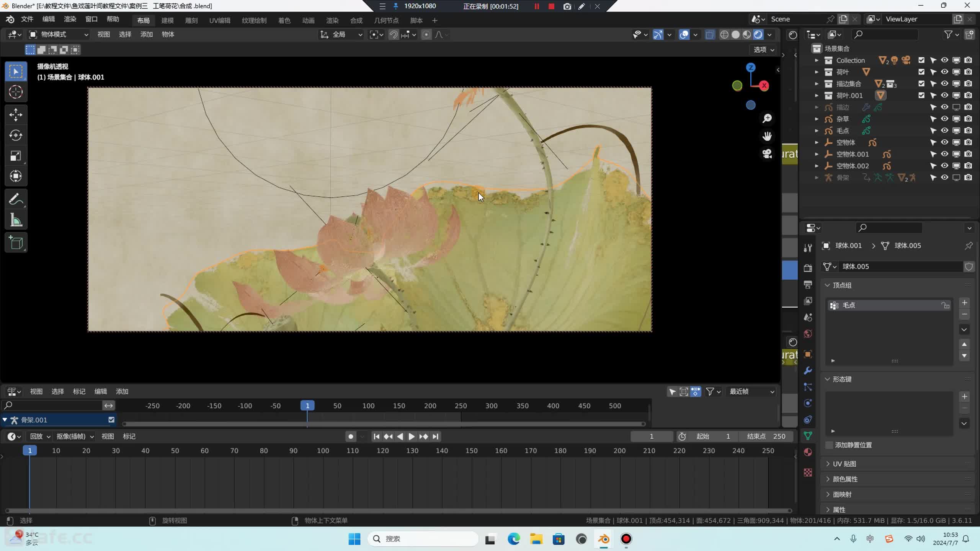This screenshot has height=551, width=980.
Task: Expand the 荷叶 collection in outliner
Action: pyautogui.click(x=817, y=72)
